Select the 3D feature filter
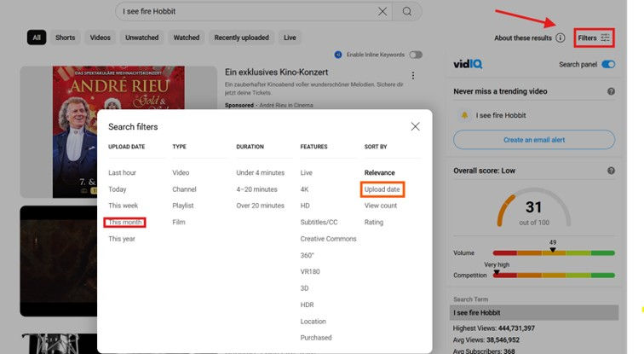The height and width of the screenshot is (354, 644). (304, 288)
